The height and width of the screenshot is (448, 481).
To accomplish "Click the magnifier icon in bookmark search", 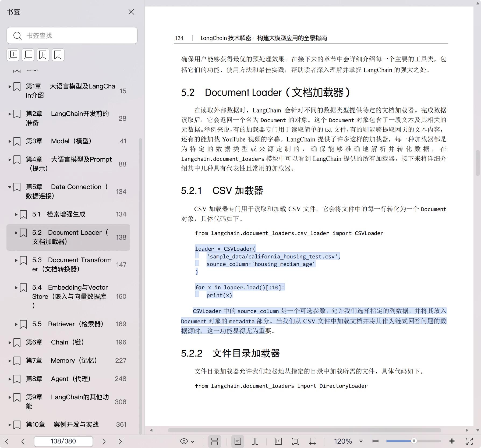I will coord(17,35).
